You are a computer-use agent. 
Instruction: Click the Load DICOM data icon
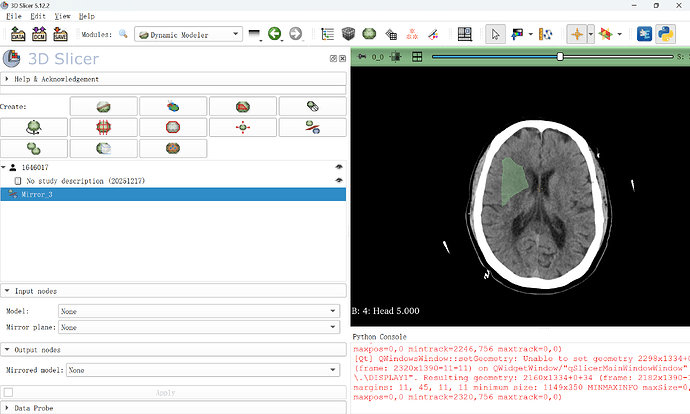pyautogui.click(x=39, y=34)
